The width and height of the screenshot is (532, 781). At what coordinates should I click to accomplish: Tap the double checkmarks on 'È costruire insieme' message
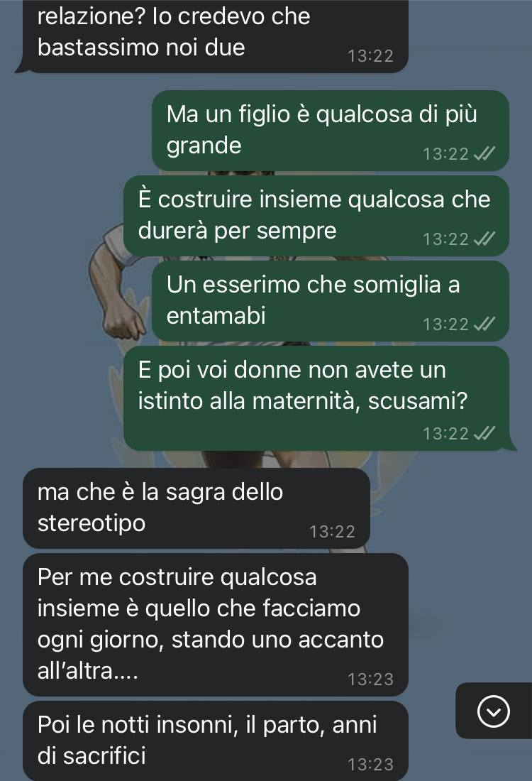484,239
